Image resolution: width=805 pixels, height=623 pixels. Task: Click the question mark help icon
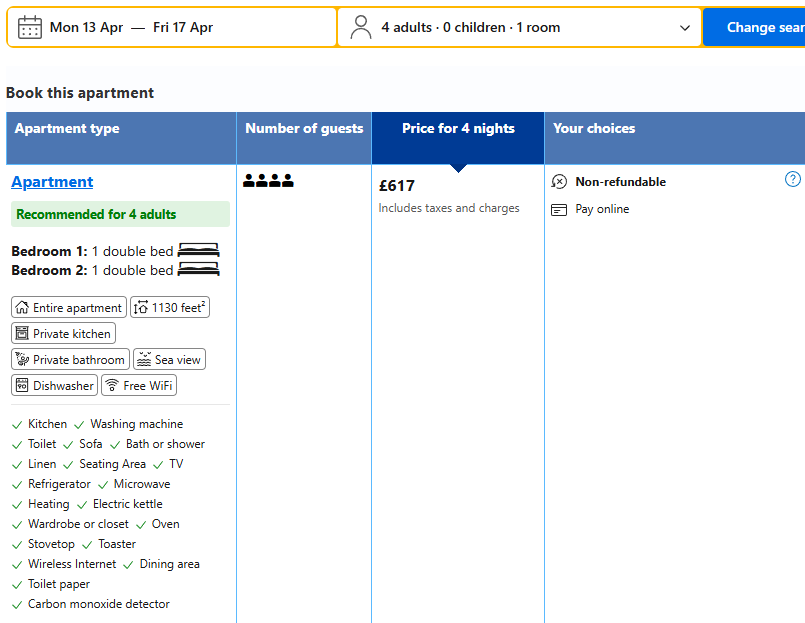pos(793,179)
